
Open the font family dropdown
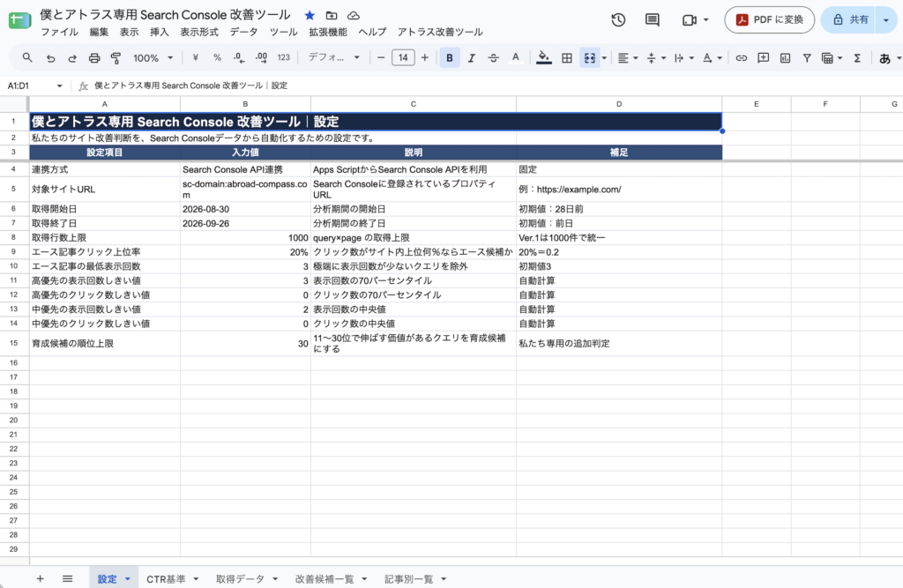(334, 57)
